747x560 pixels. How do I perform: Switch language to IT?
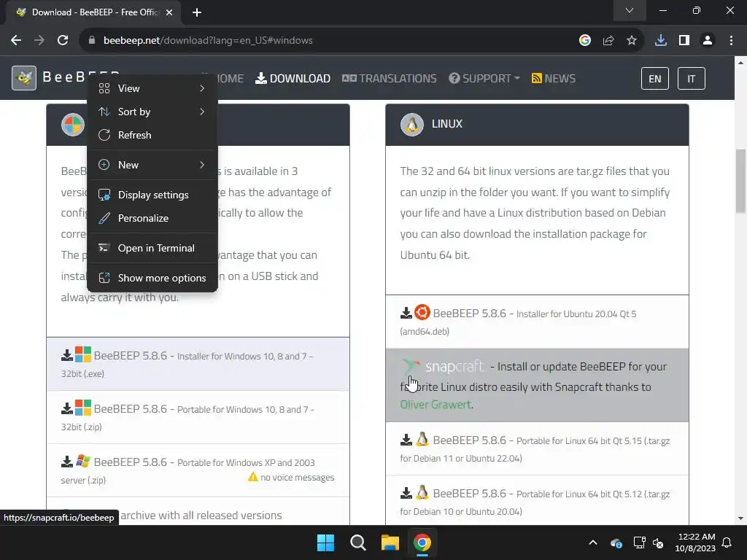click(x=691, y=79)
